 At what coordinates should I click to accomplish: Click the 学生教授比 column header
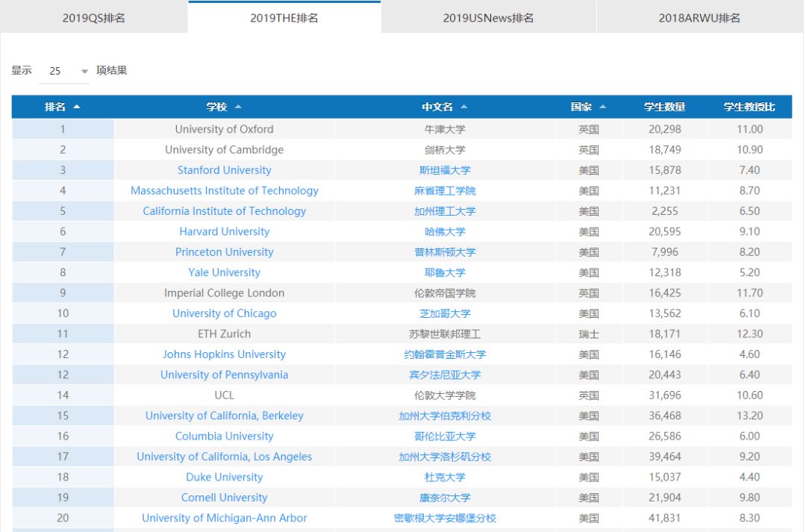point(749,107)
